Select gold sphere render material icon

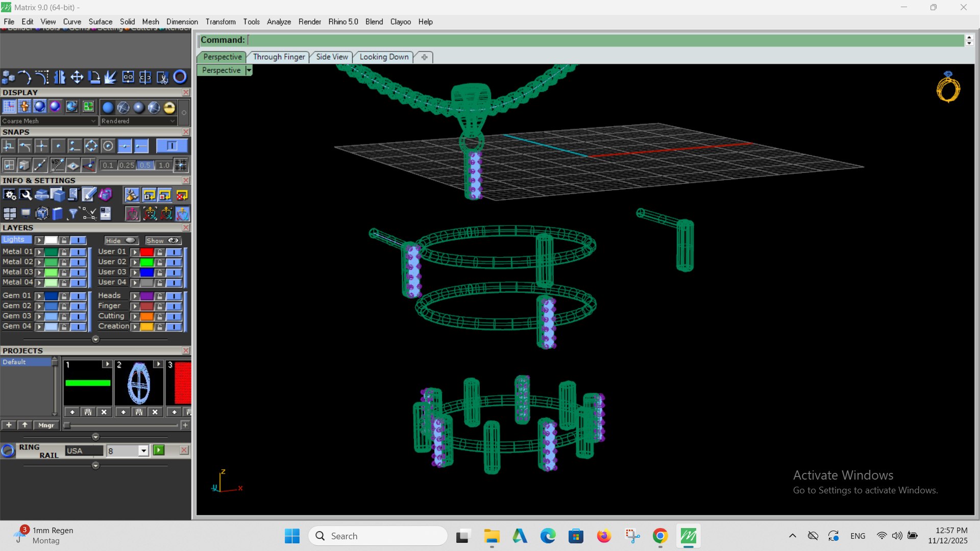point(169,107)
